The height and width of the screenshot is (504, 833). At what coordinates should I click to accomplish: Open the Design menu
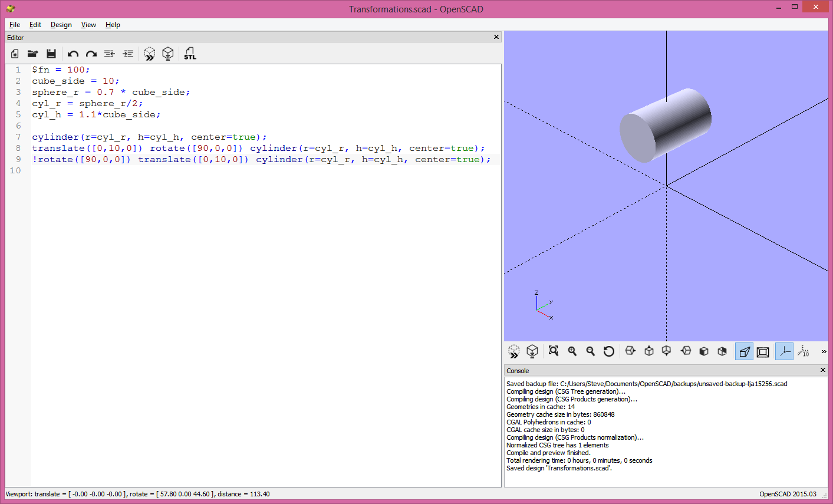pyautogui.click(x=61, y=25)
